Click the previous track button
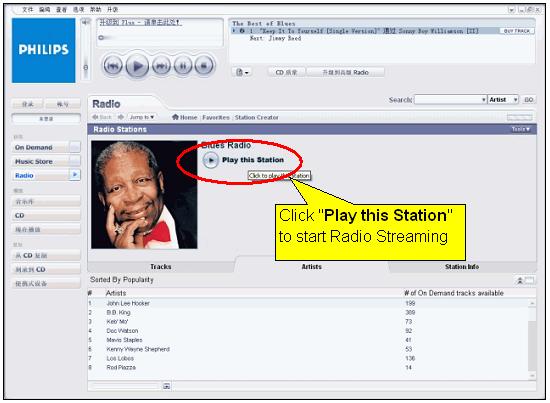Viewport: 550px width, 403px height. (113, 66)
